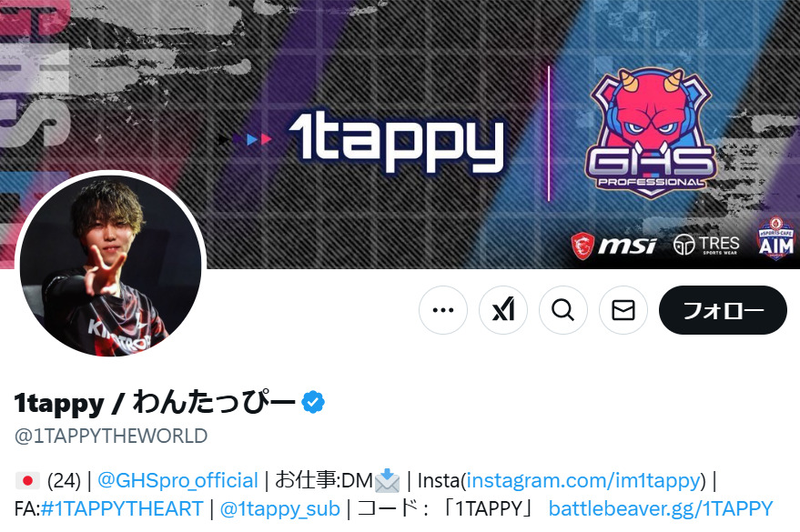Open the instagram.com/im1tappy link
Screen dimensions: 800x532
(x=583, y=480)
